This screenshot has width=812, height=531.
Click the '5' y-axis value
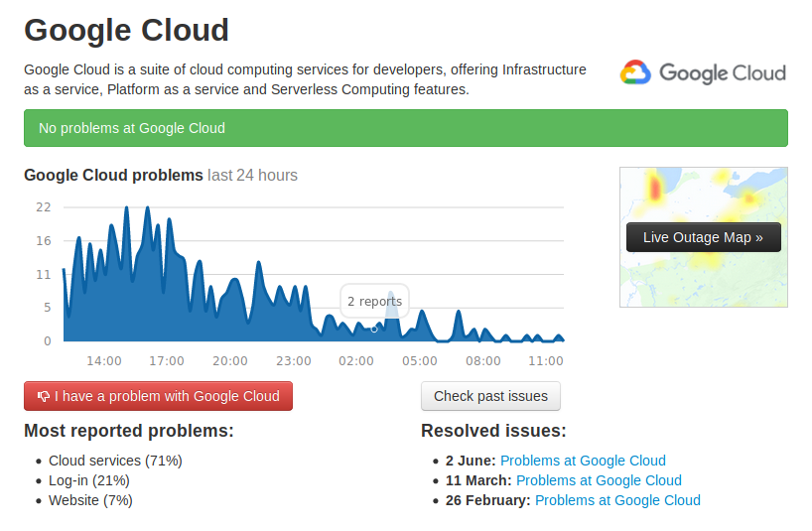tap(47, 308)
